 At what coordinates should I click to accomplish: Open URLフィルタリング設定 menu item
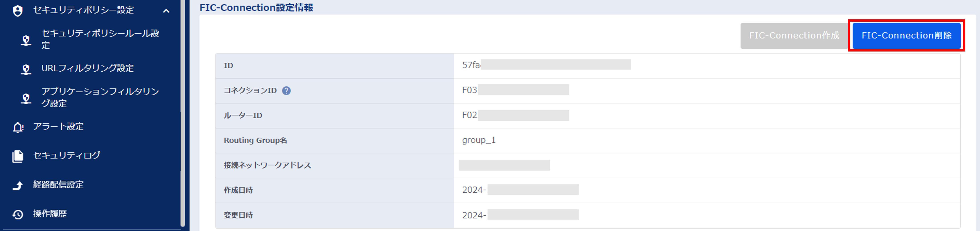coord(88,68)
